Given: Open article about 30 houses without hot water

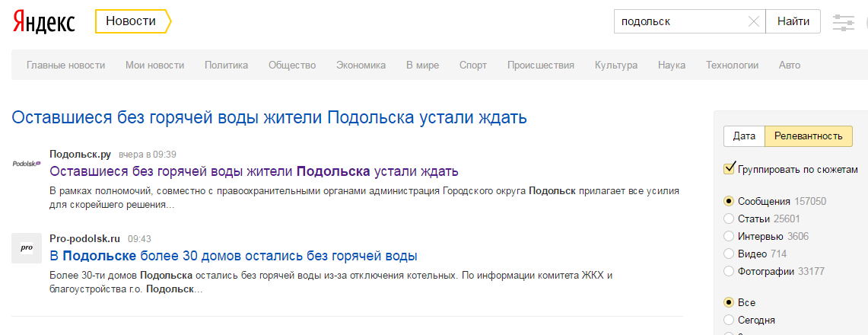Looking at the screenshot, I should coord(233,255).
